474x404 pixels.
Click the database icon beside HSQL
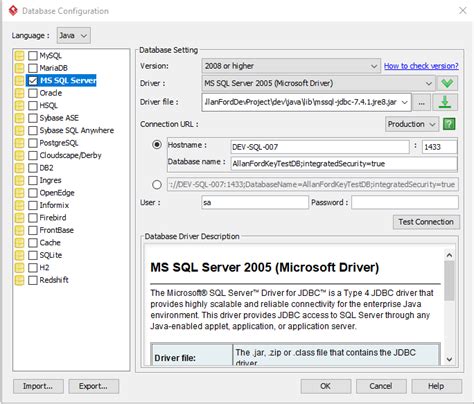point(19,105)
